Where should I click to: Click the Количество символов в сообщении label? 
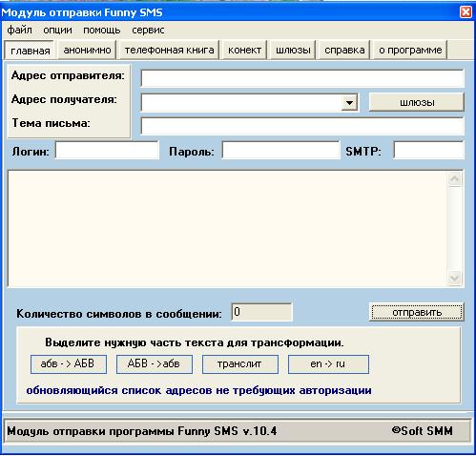[119, 314]
